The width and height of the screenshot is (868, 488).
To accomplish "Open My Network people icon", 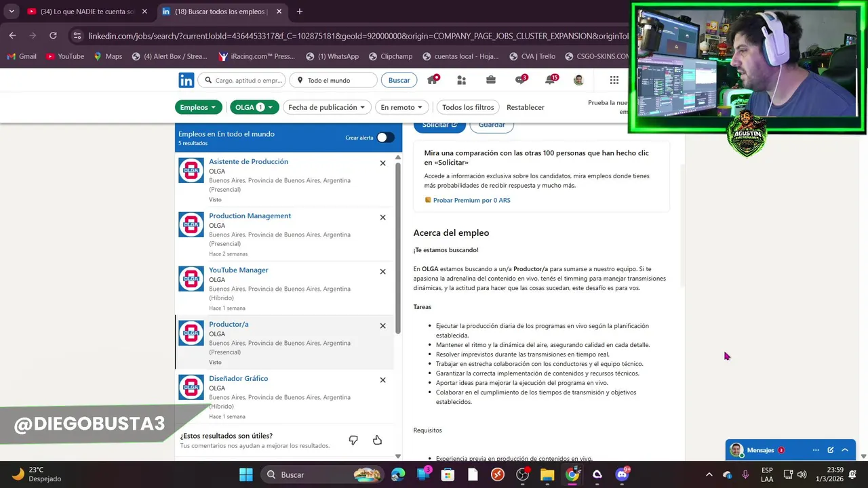I will [x=462, y=80].
